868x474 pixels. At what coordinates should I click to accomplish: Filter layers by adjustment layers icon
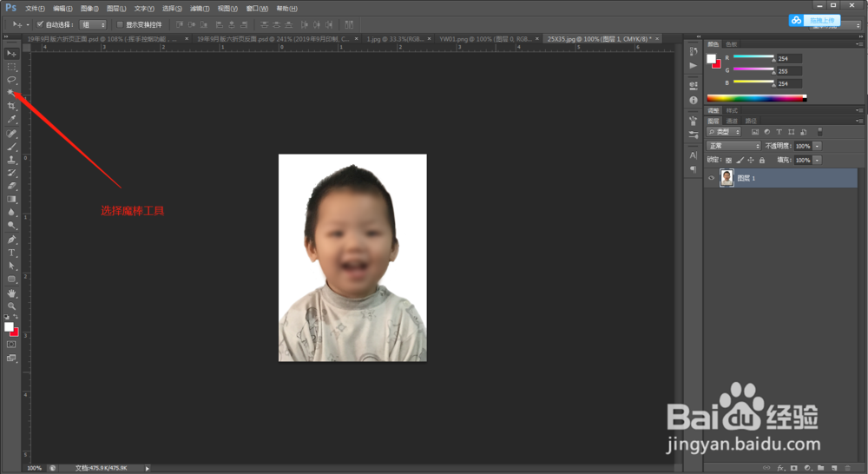pos(766,132)
